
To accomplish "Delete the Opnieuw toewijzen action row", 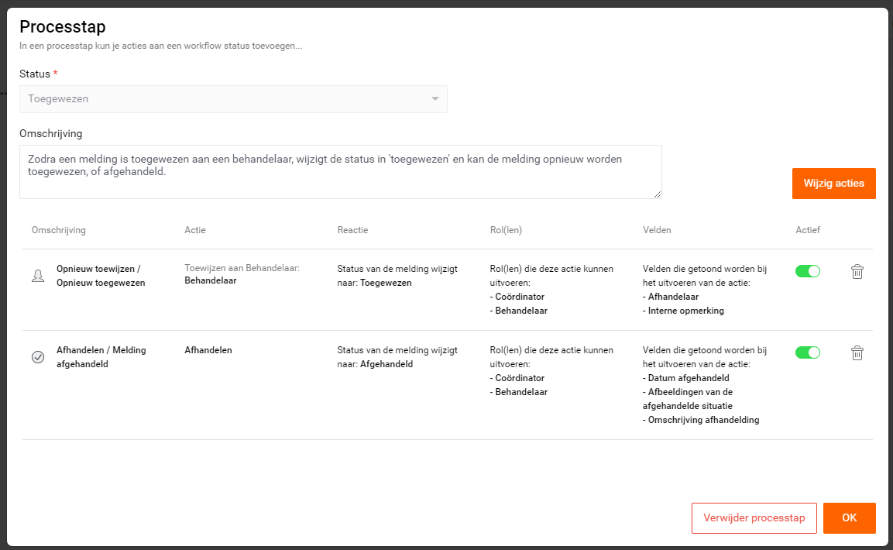I will point(857,272).
